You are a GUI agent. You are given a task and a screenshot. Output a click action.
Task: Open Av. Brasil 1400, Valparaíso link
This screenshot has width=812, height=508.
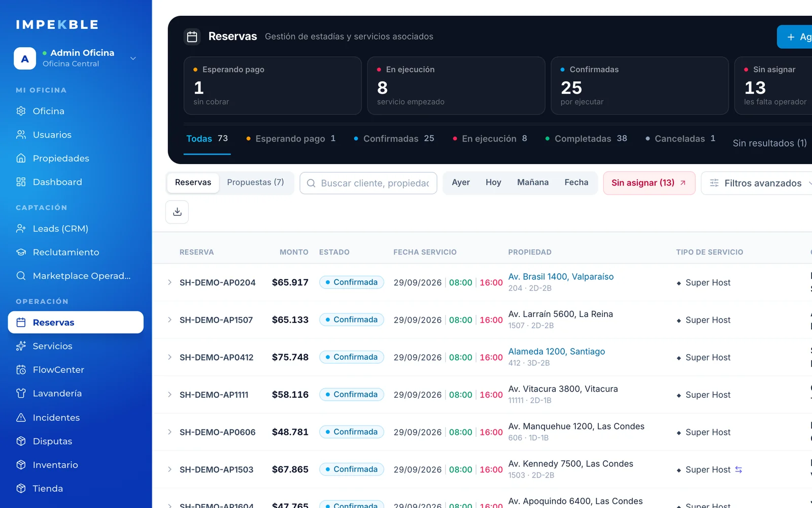coord(561,277)
